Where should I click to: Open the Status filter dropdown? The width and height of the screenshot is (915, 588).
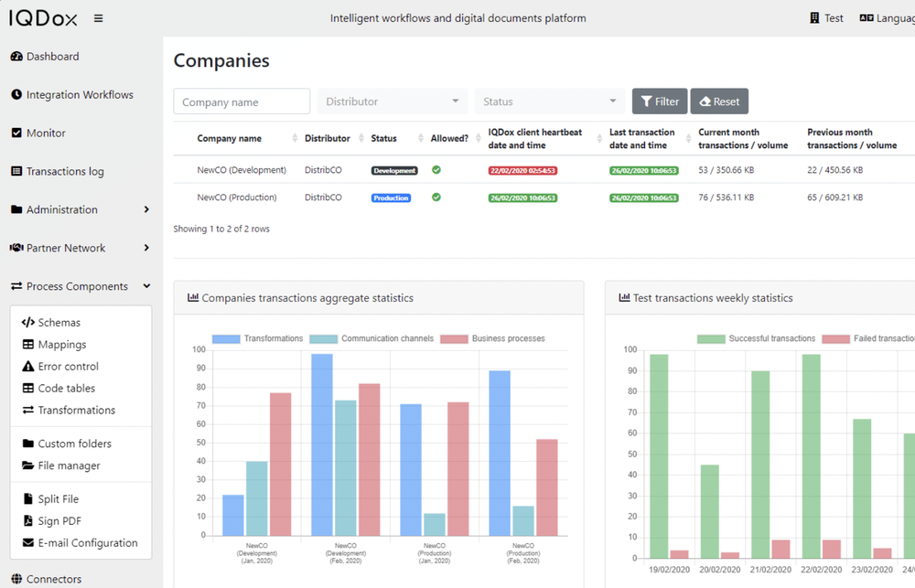(x=549, y=101)
